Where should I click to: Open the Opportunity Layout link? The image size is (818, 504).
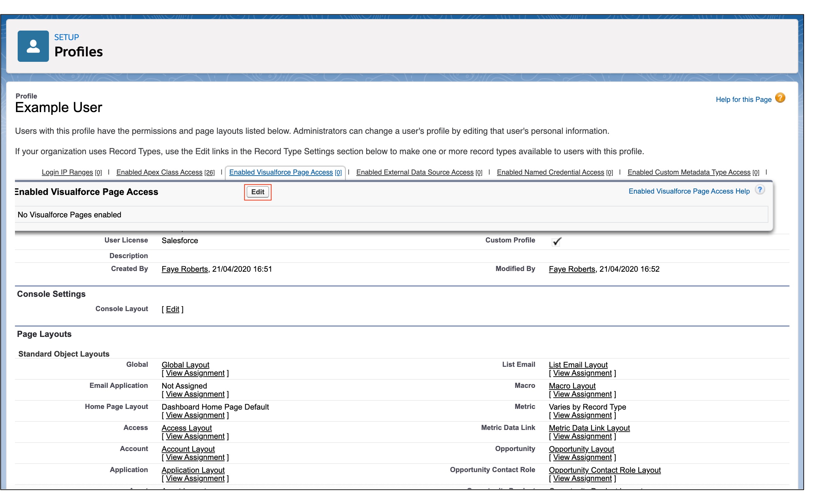[581, 449]
